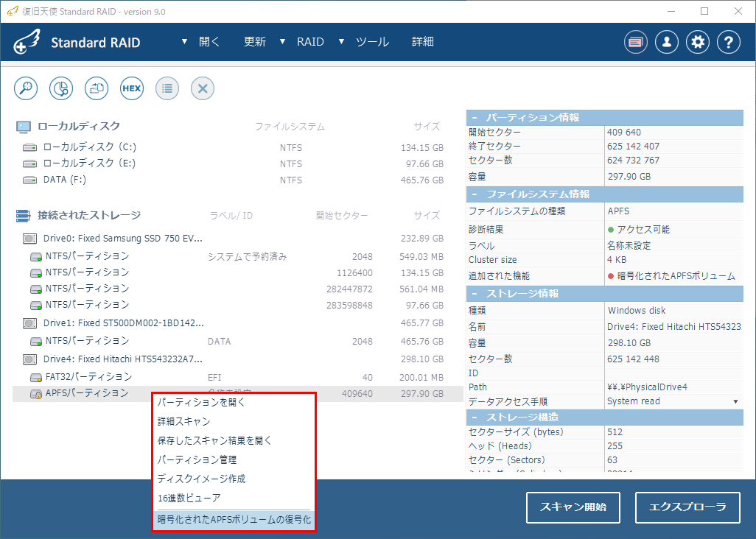Click the disk image creation toolbar icon
Viewport: 756px width, 539px height.
(x=97, y=88)
